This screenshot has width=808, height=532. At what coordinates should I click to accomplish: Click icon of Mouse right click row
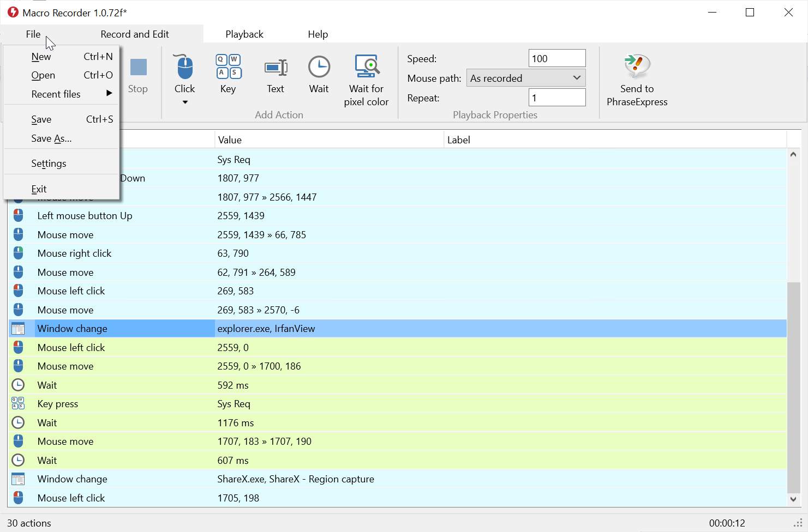point(18,253)
